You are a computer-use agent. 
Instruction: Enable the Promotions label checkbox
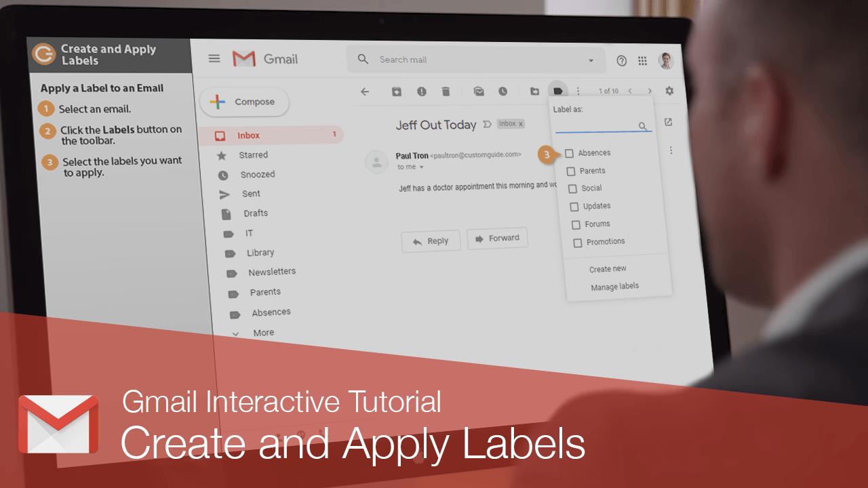[x=577, y=241]
